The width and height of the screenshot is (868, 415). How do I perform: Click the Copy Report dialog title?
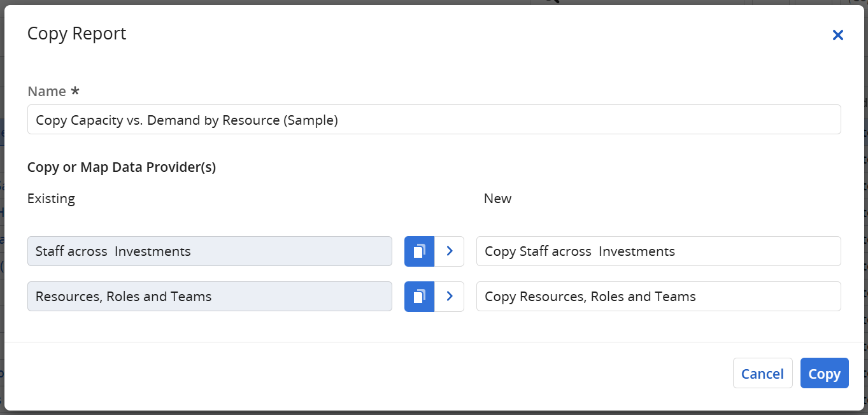(x=77, y=34)
